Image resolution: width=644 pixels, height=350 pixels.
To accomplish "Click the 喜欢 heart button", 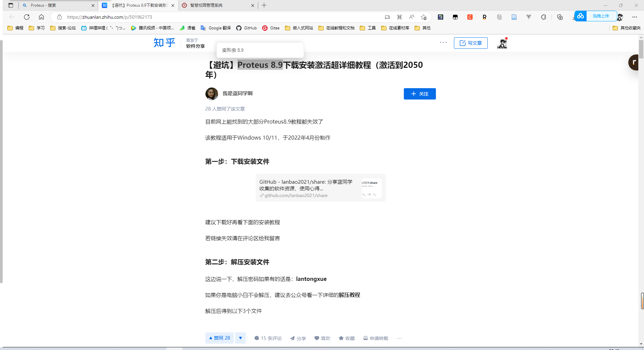I will [x=322, y=338].
